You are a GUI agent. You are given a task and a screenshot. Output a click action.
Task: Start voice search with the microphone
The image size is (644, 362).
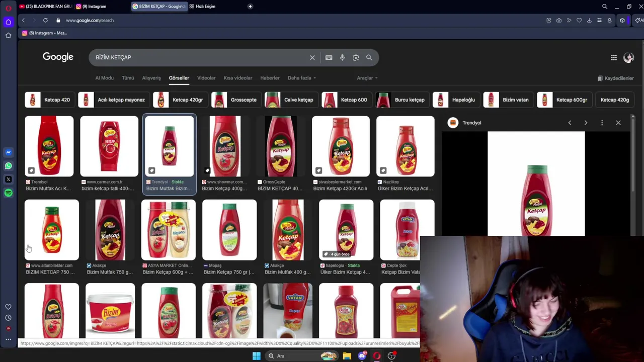pos(342,57)
